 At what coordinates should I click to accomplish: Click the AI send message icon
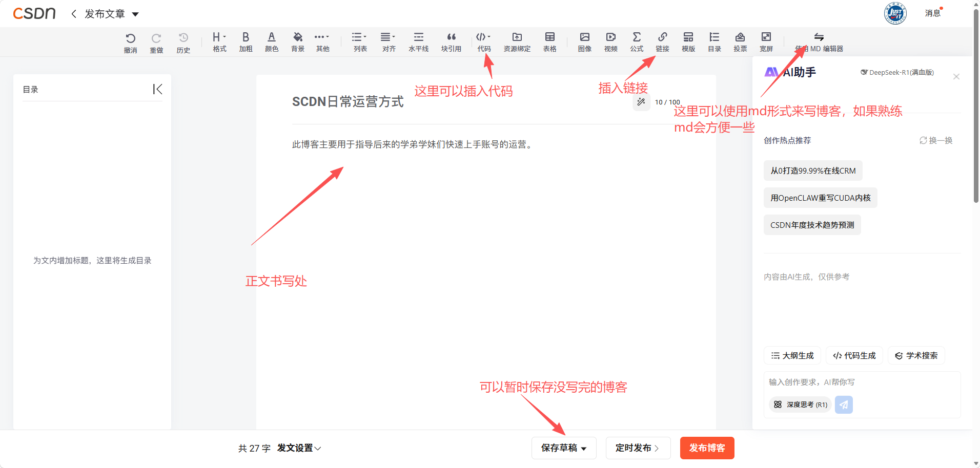pos(844,405)
